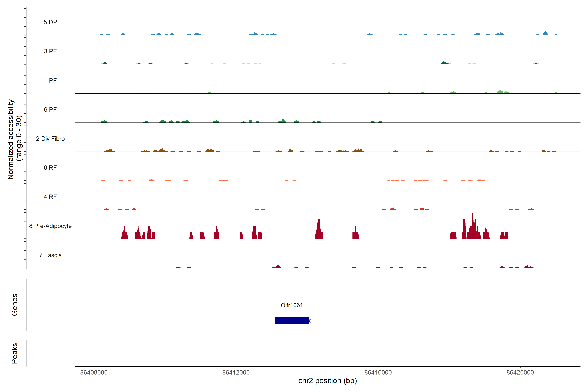Click the 0 RF track label
The height and width of the screenshot is (392, 588).
pos(50,168)
